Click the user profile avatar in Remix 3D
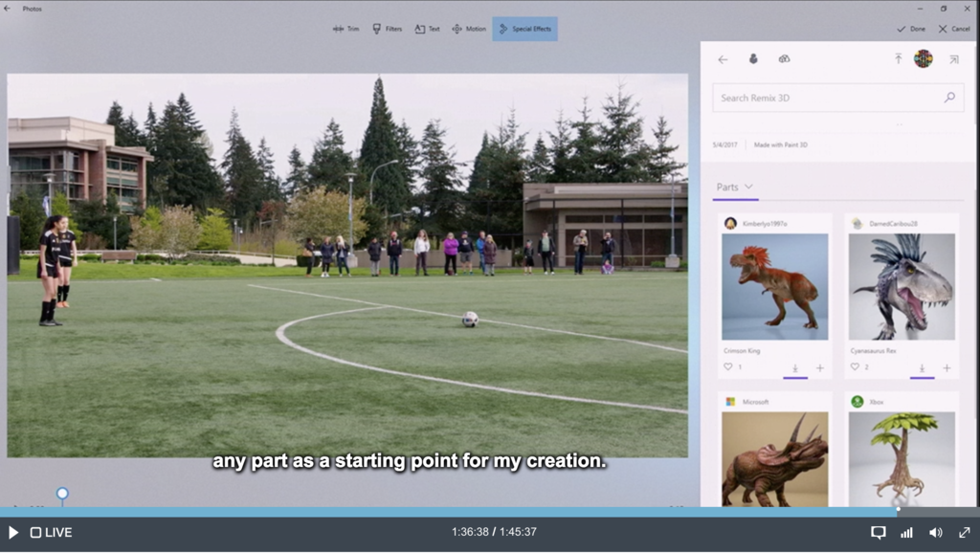This screenshot has height=553, width=980. (923, 59)
